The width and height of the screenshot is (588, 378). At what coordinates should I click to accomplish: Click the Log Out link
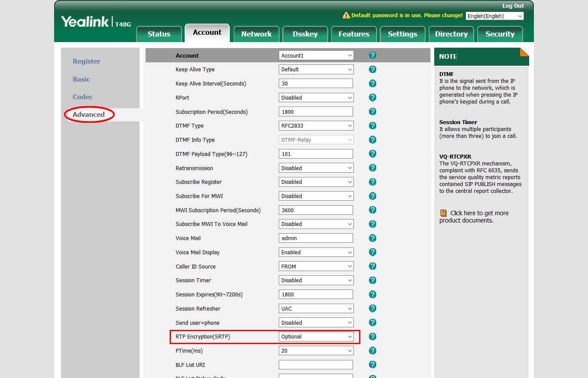(x=513, y=6)
